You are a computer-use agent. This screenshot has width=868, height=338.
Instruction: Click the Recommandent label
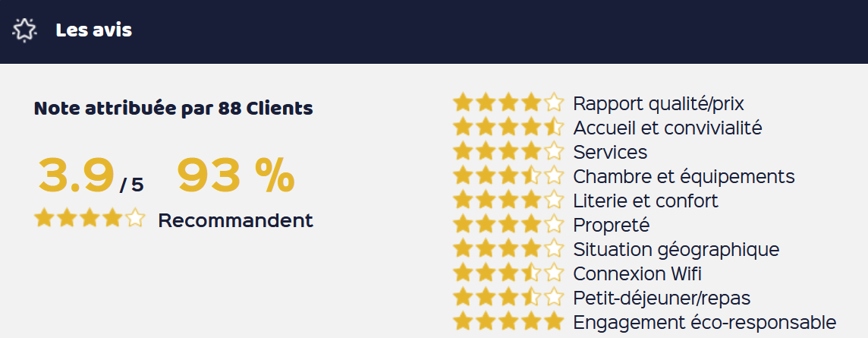point(236,220)
